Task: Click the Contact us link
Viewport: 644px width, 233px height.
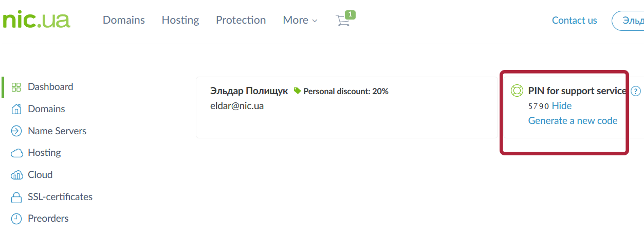Action: click(x=575, y=21)
